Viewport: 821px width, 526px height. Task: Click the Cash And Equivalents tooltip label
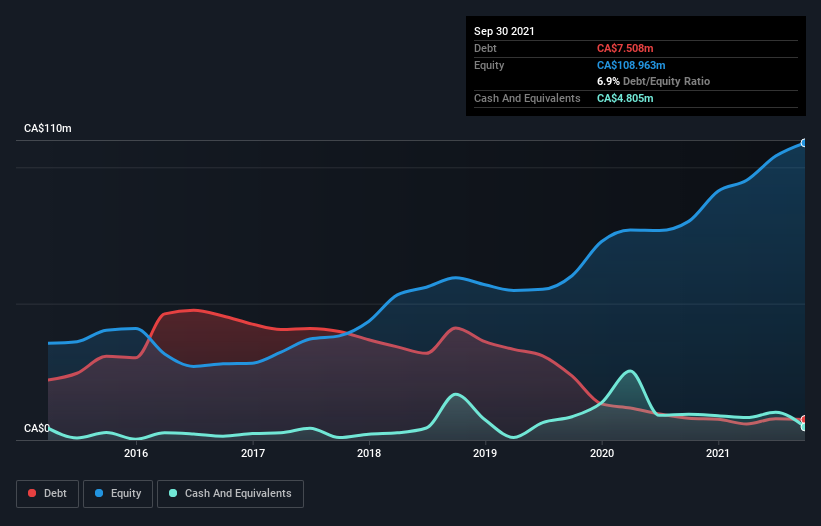(527, 98)
